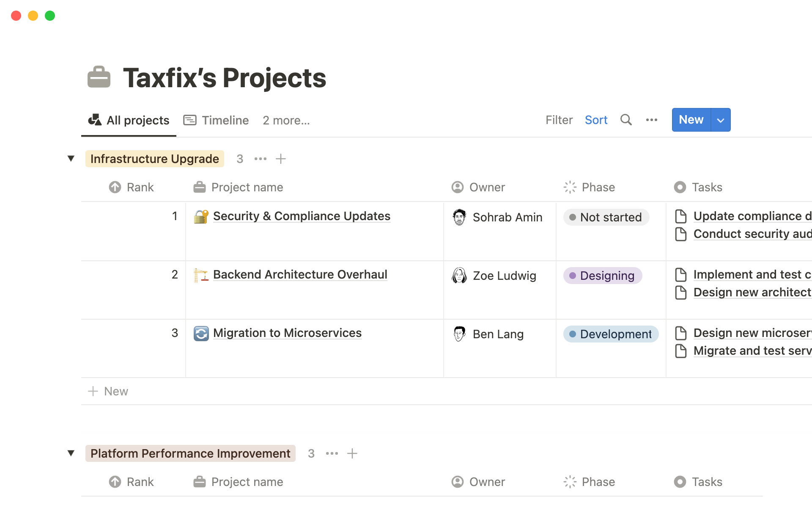Click the Add new item plus icon in Infrastructure Upgrade

click(281, 159)
